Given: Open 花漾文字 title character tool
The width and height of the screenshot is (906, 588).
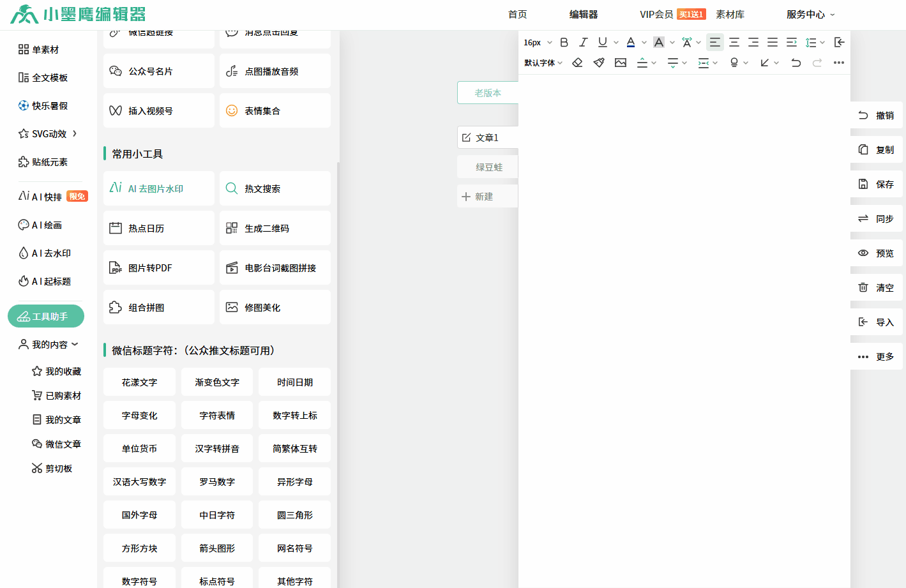Looking at the screenshot, I should [139, 382].
